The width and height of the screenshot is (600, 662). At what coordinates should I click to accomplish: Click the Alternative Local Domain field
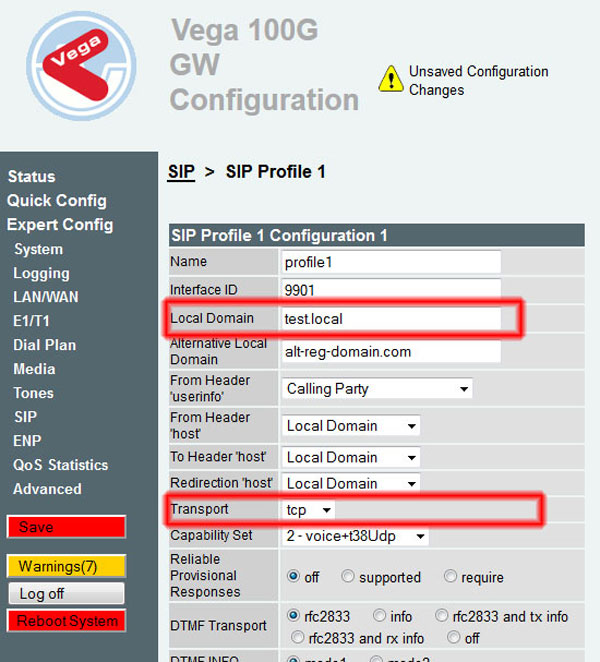[x=391, y=352]
